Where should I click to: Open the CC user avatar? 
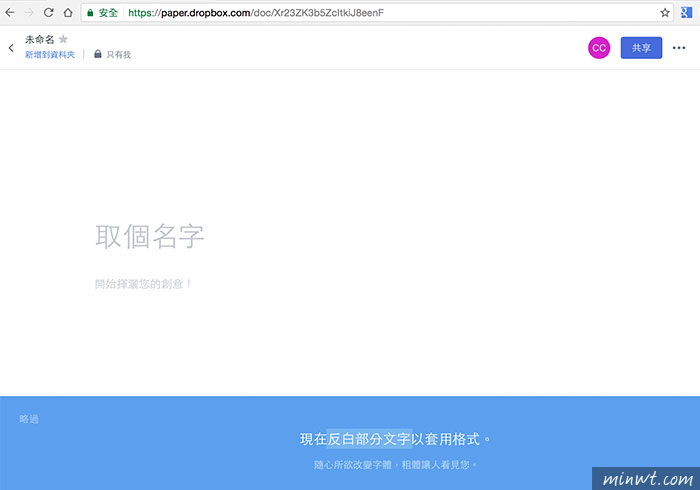599,48
